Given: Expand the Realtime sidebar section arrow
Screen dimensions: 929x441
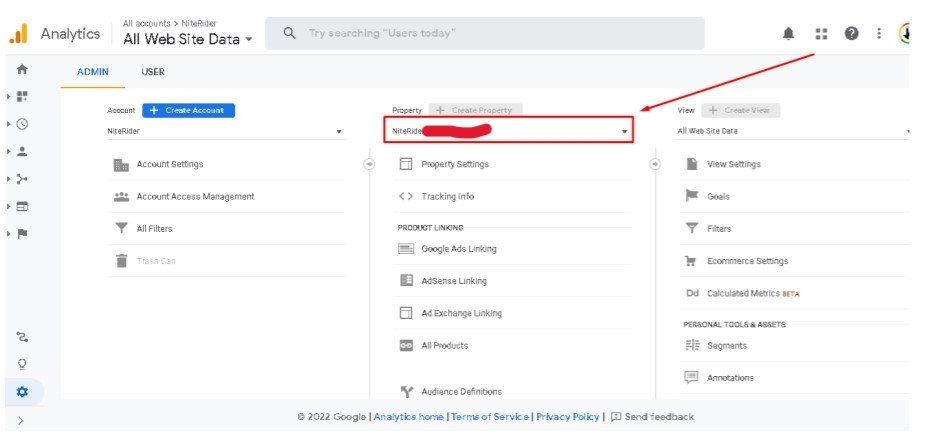Looking at the screenshot, I should click(9, 124).
